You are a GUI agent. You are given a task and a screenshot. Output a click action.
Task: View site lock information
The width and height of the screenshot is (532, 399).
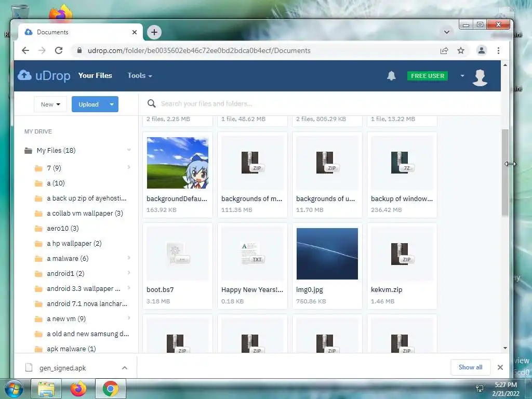pos(79,50)
